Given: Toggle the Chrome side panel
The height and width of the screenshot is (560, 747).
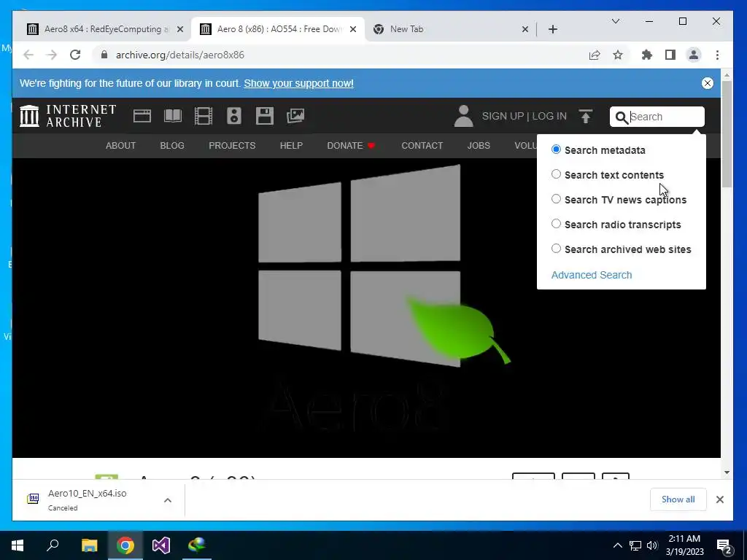Looking at the screenshot, I should click(x=670, y=55).
